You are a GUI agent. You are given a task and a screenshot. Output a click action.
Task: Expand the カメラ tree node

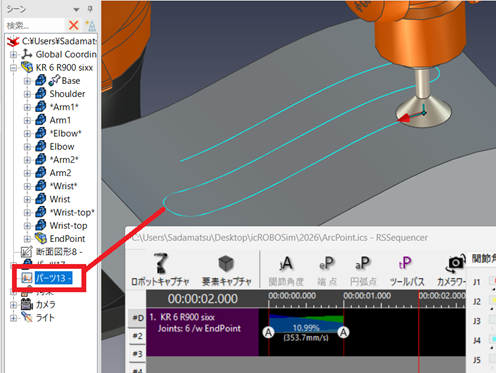[13, 305]
